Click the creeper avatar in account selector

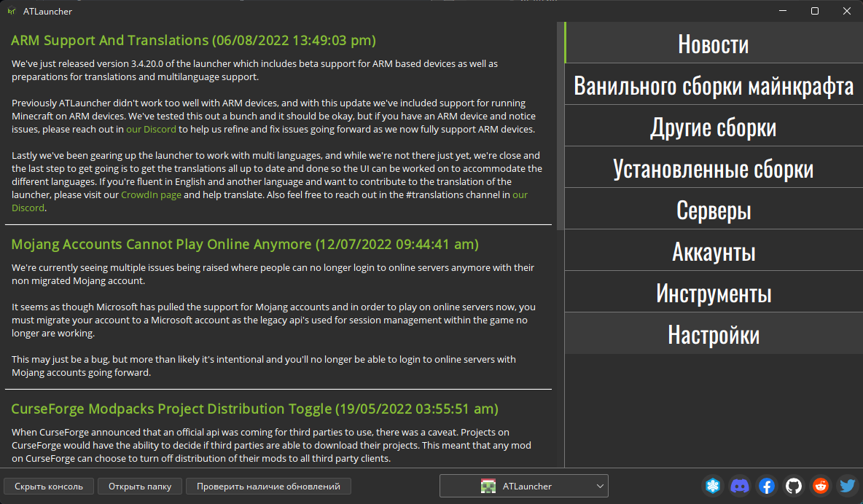click(487, 486)
